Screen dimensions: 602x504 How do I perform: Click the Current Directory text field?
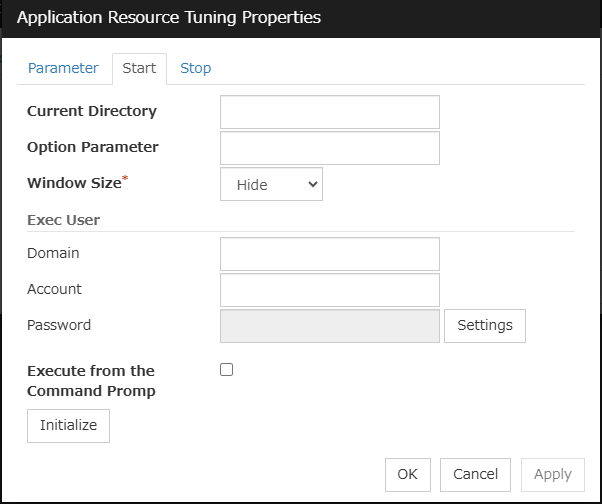click(x=329, y=112)
